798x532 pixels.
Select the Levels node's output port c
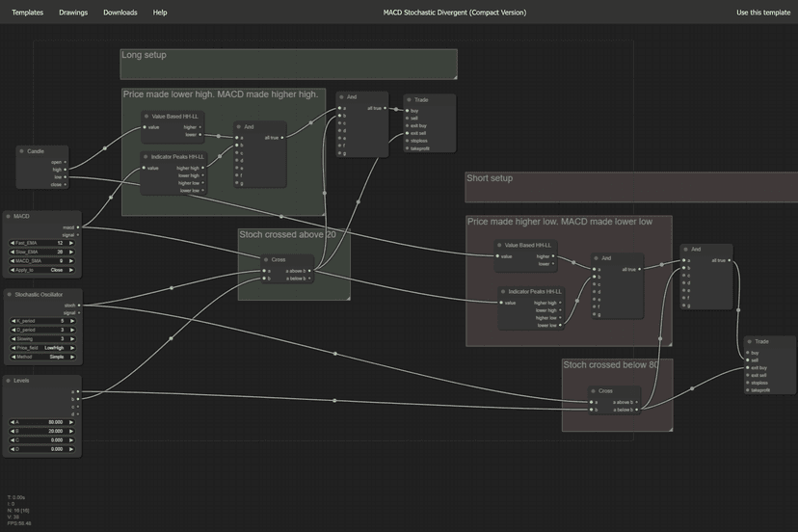(78, 407)
